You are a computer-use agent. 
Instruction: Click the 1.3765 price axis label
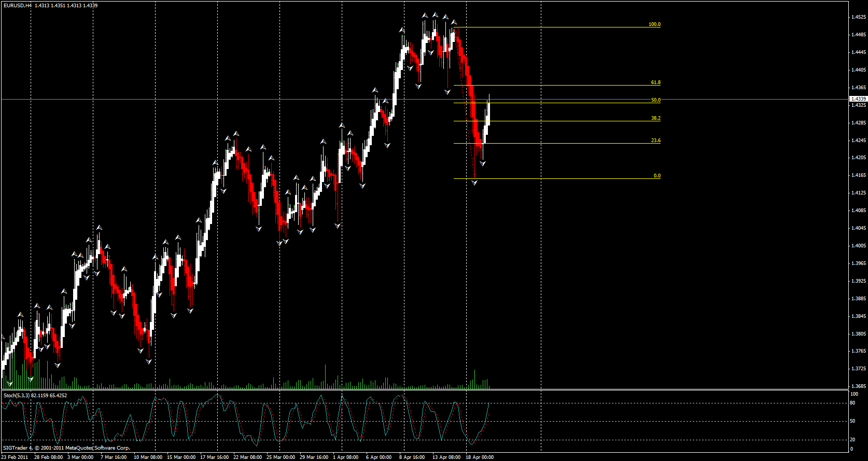(x=859, y=351)
